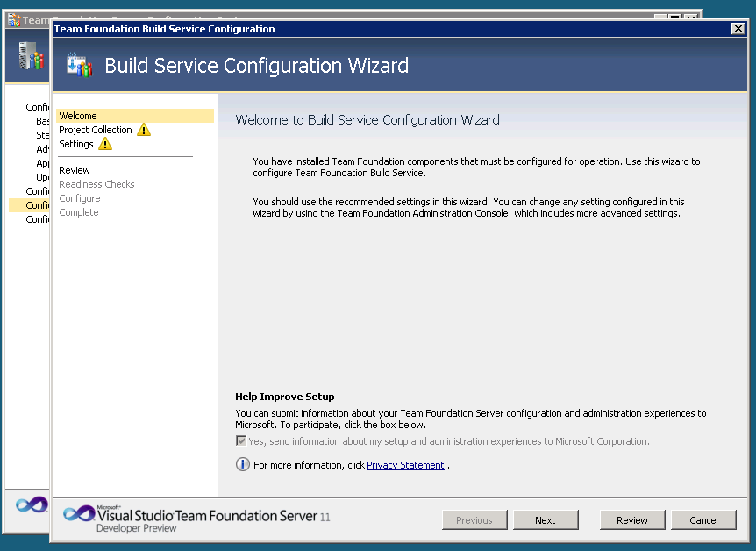The image size is (756, 551).
Task: Toggle the send setup information checkbox
Action: click(x=241, y=441)
